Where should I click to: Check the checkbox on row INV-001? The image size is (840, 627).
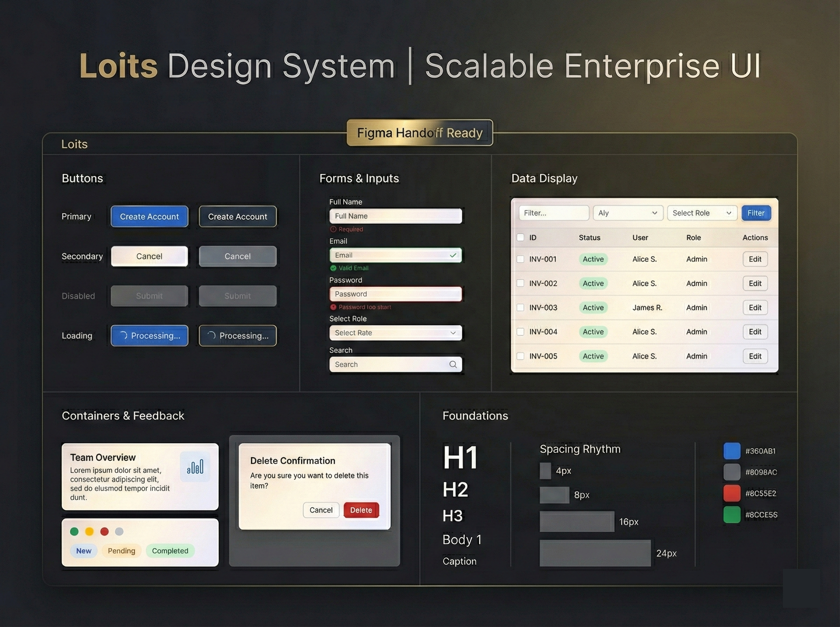click(x=520, y=259)
